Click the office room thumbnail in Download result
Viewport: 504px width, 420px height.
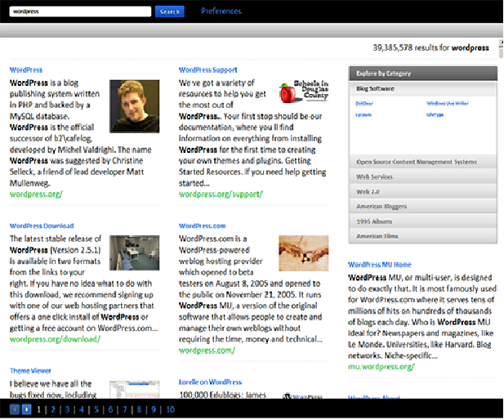[134, 252]
